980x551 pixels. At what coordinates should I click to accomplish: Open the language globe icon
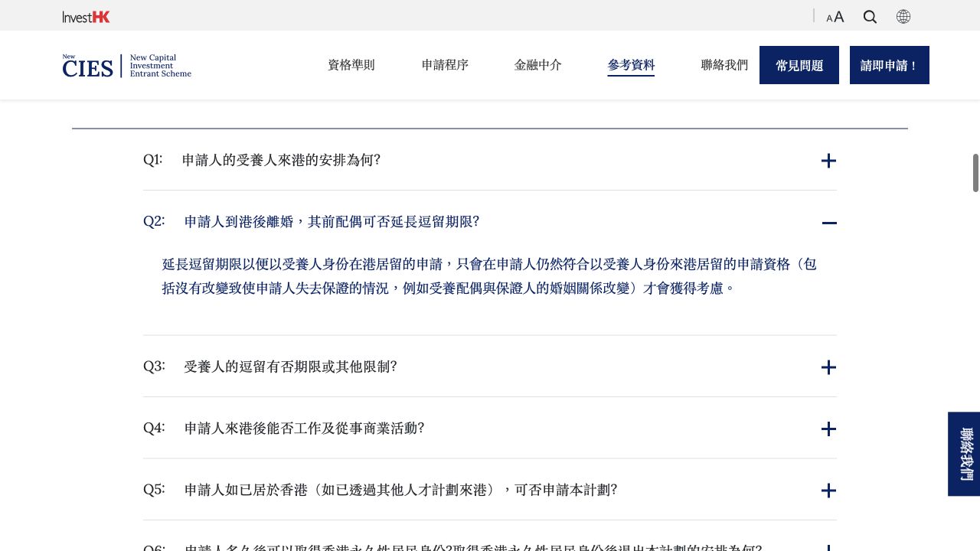click(903, 17)
